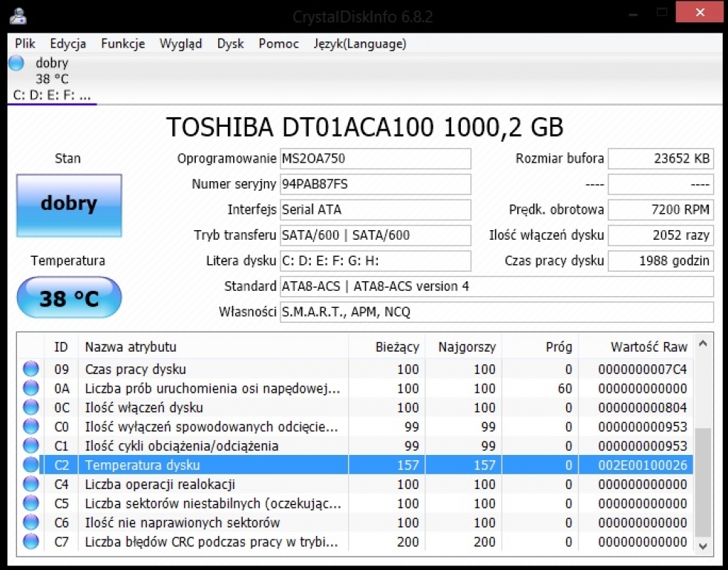The image size is (728, 570).
Task: Select 'Ilość cykli obciążenia/odciążenia' row
Action: [355, 445]
